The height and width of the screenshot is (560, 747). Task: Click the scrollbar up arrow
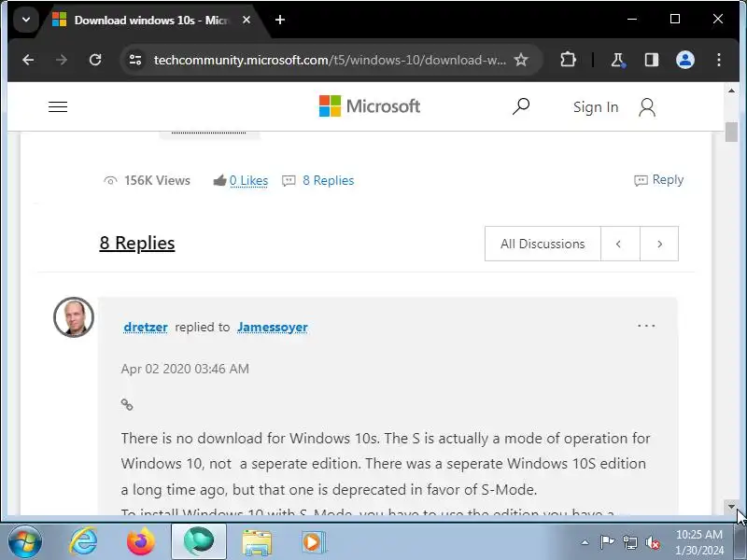[731, 91]
